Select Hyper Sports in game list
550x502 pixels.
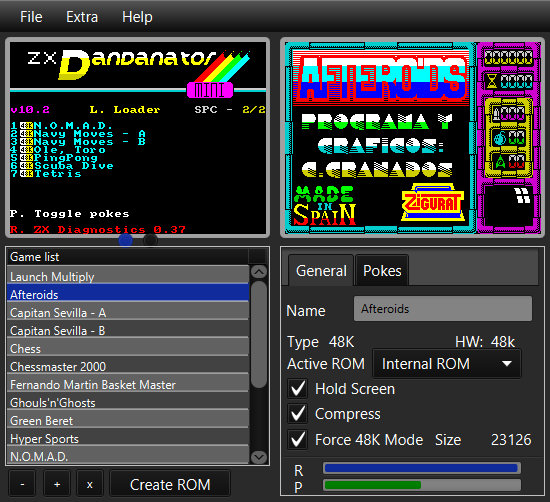128,438
